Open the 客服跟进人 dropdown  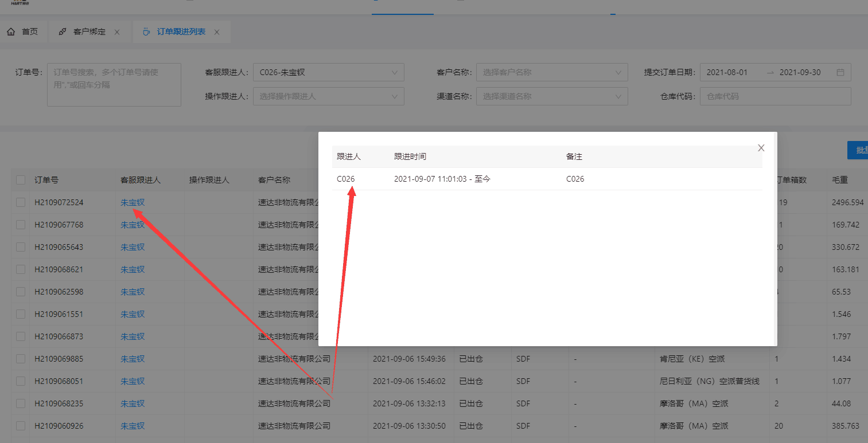pyautogui.click(x=328, y=73)
